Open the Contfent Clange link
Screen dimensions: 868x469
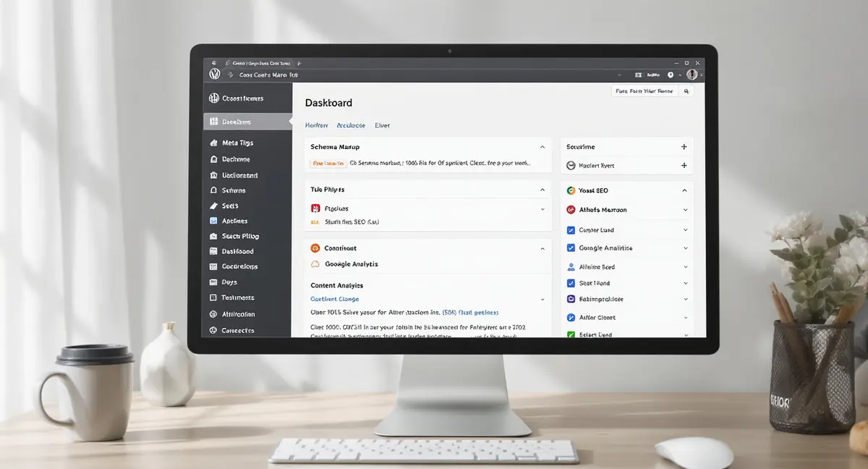tap(334, 299)
